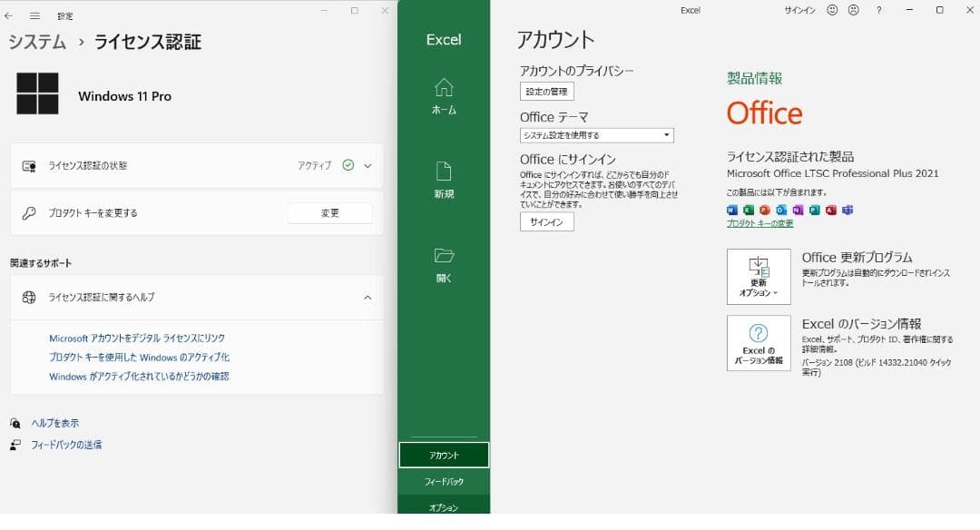Click the 設定の管理 privacy button
This screenshot has height=530, width=980.
546,92
